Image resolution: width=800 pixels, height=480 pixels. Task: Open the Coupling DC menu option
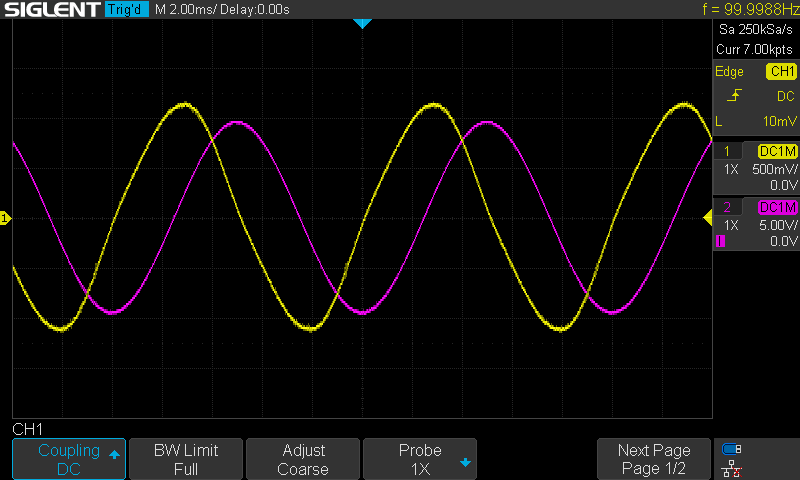point(69,459)
